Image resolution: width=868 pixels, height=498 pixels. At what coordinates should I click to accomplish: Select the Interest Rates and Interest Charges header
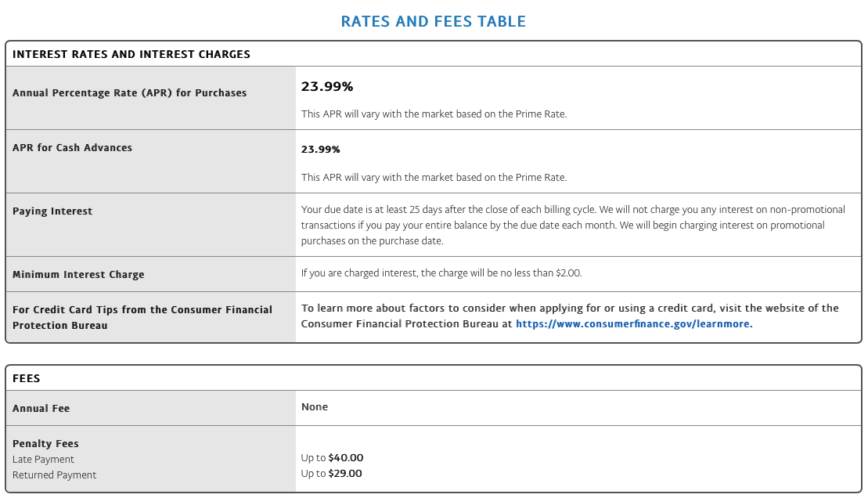pos(131,54)
